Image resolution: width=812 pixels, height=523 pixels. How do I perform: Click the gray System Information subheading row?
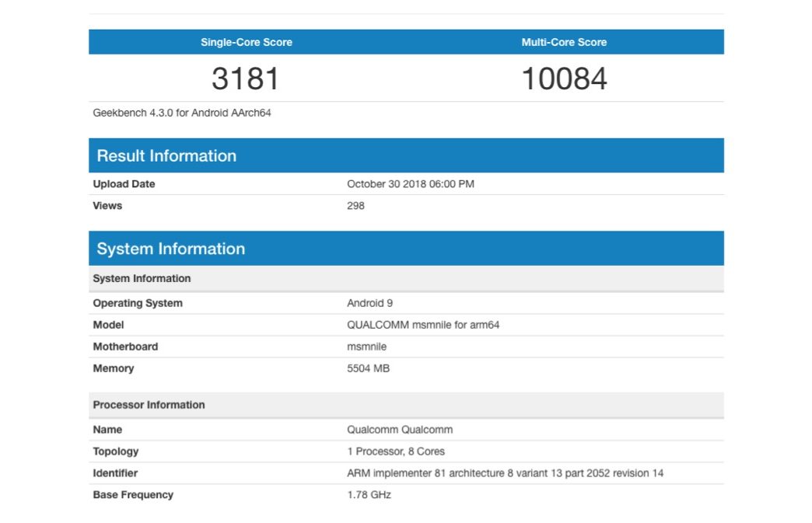coord(142,278)
